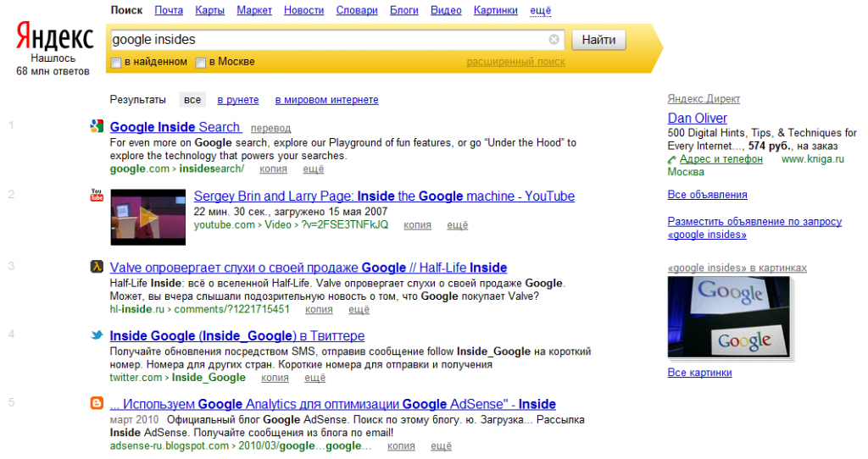Click the Google favicon beside Google Inside Search
Screen dimensions: 868x459
[97, 126]
